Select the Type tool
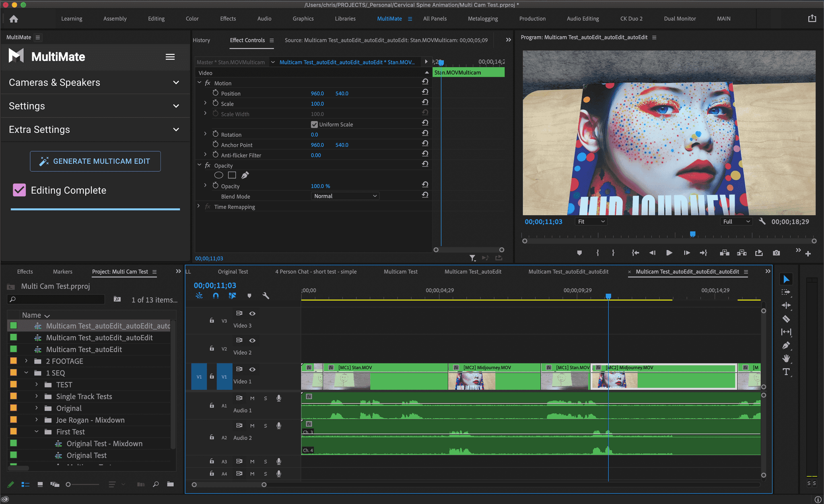This screenshot has height=504, width=824. click(786, 372)
